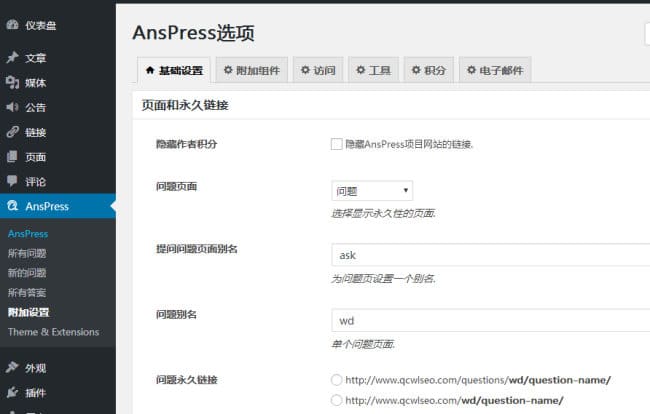
Task: Click the gear icon on 附加组件 tab
Action: (228, 70)
